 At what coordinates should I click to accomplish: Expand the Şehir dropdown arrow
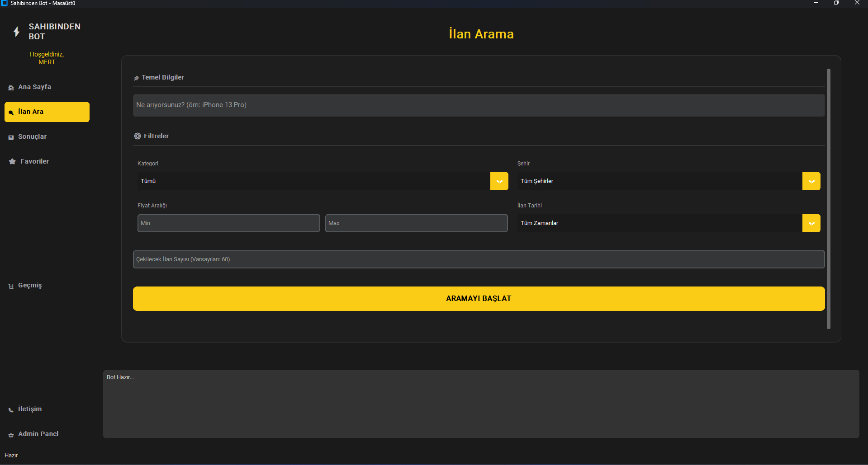[811, 181]
